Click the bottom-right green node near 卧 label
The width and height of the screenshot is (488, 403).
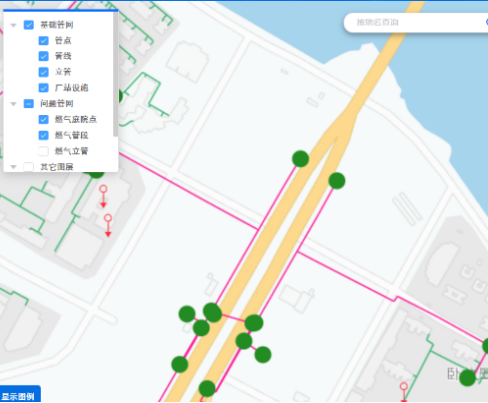(468, 378)
